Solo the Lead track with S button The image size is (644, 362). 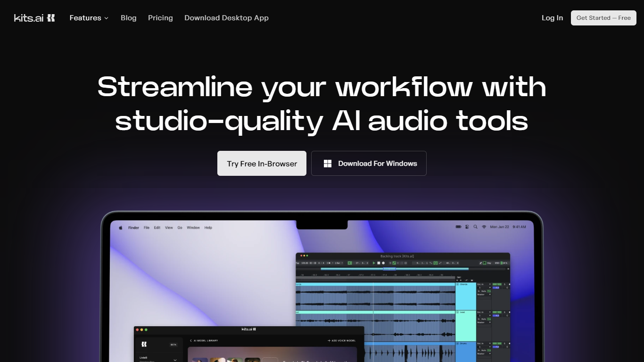[x=504, y=312]
